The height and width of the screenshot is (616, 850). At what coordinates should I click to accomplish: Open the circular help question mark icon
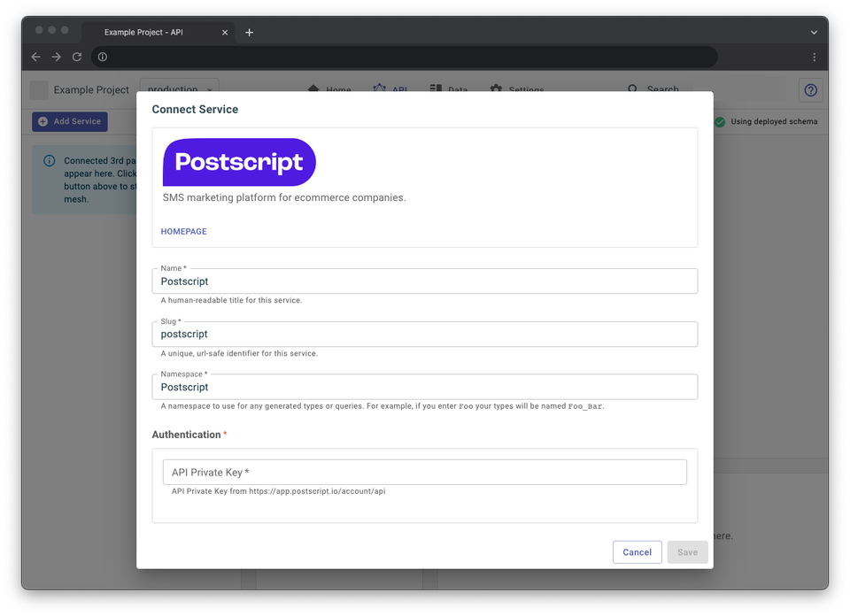(810, 89)
